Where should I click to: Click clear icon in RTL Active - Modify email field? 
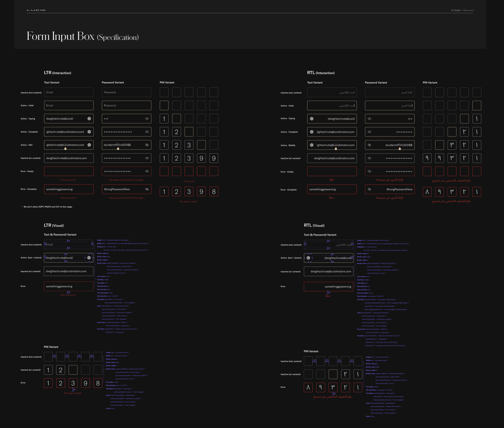click(312, 145)
